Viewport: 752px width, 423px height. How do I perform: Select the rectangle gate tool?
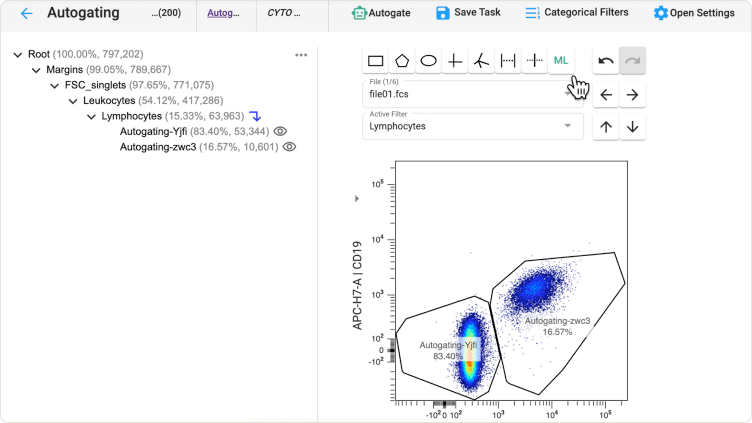[x=375, y=61]
